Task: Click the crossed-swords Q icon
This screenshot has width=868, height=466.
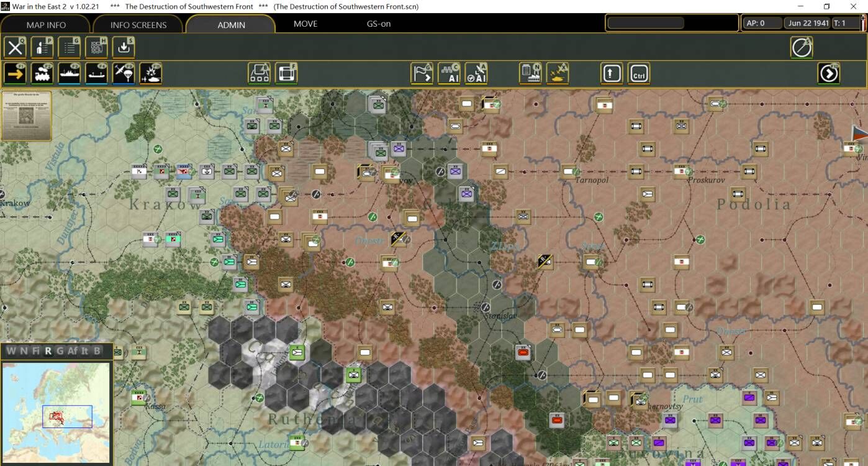Action: [x=15, y=47]
